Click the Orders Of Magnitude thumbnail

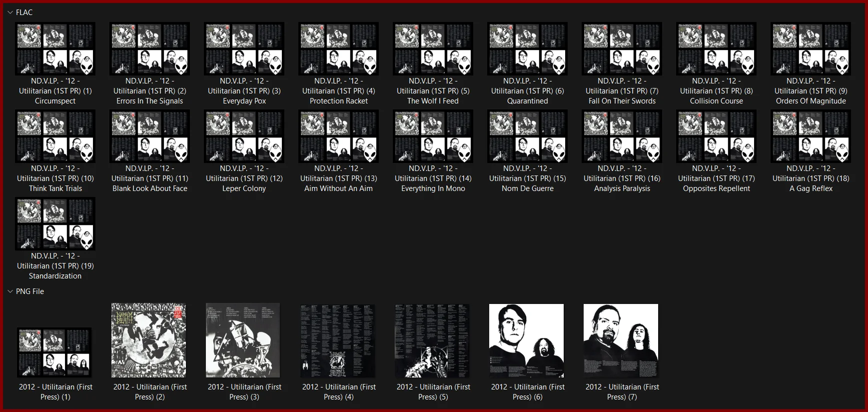coord(811,48)
